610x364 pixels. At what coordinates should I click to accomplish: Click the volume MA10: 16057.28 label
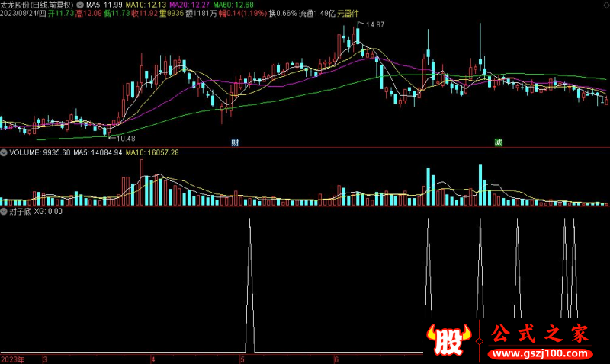tap(152, 152)
